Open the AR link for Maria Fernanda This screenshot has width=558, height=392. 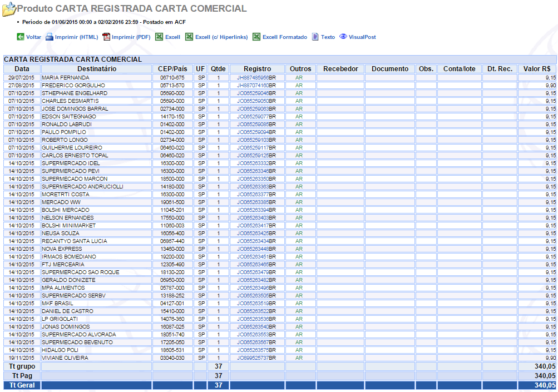click(299, 77)
